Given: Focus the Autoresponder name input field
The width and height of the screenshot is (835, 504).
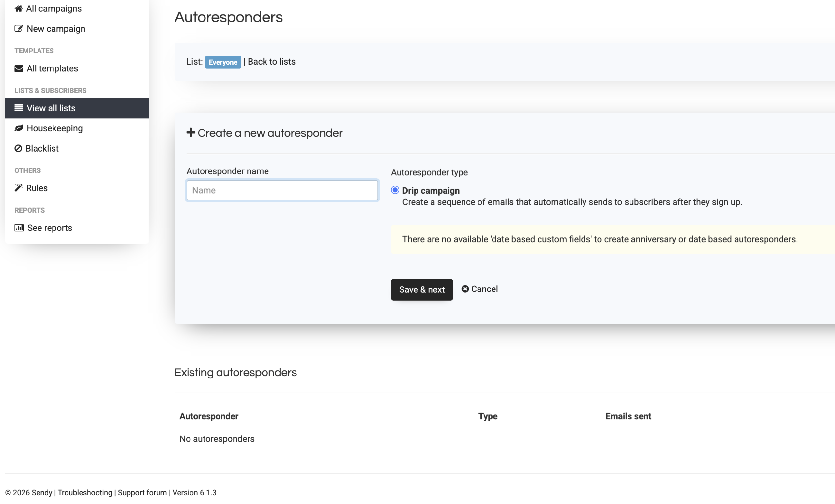Looking at the screenshot, I should pos(282,190).
